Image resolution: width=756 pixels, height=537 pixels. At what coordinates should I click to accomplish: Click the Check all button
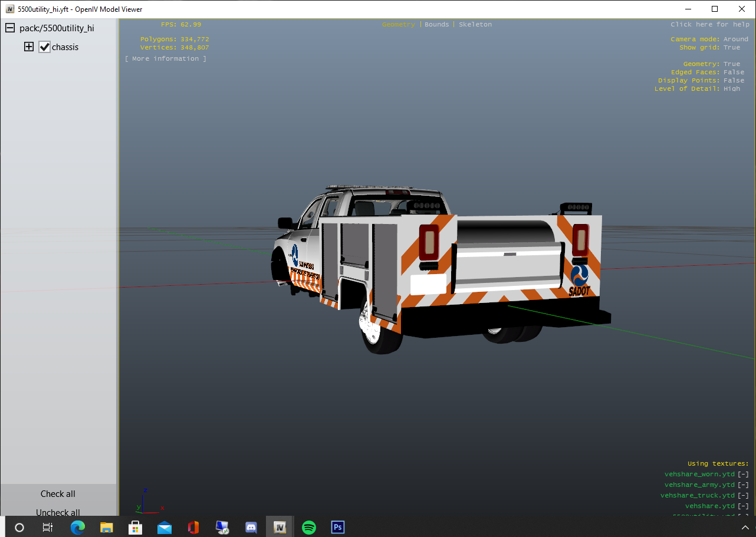tap(58, 494)
